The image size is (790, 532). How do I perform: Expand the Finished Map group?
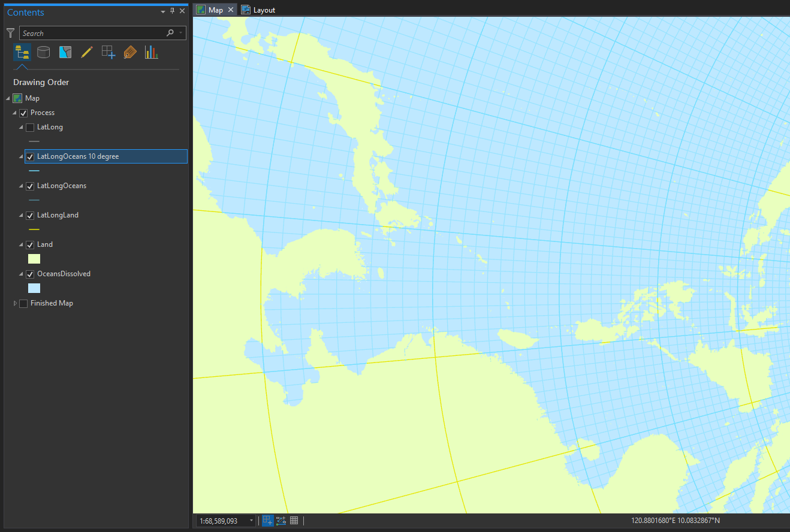[x=15, y=303]
